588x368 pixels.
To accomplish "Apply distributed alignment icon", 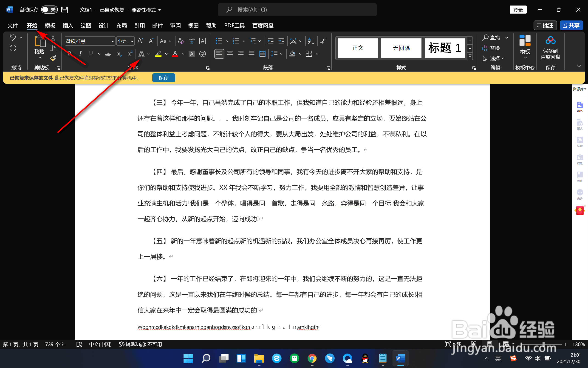I will pos(262,54).
